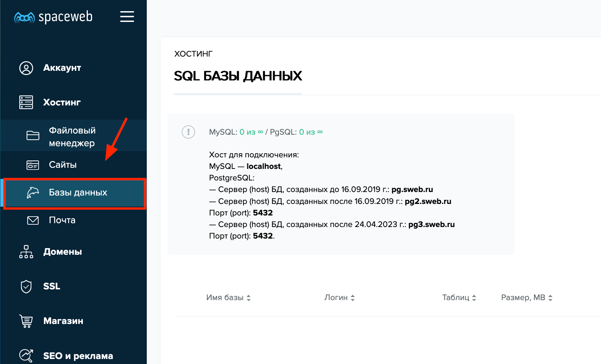Sort table by Таблиц column

(x=459, y=298)
